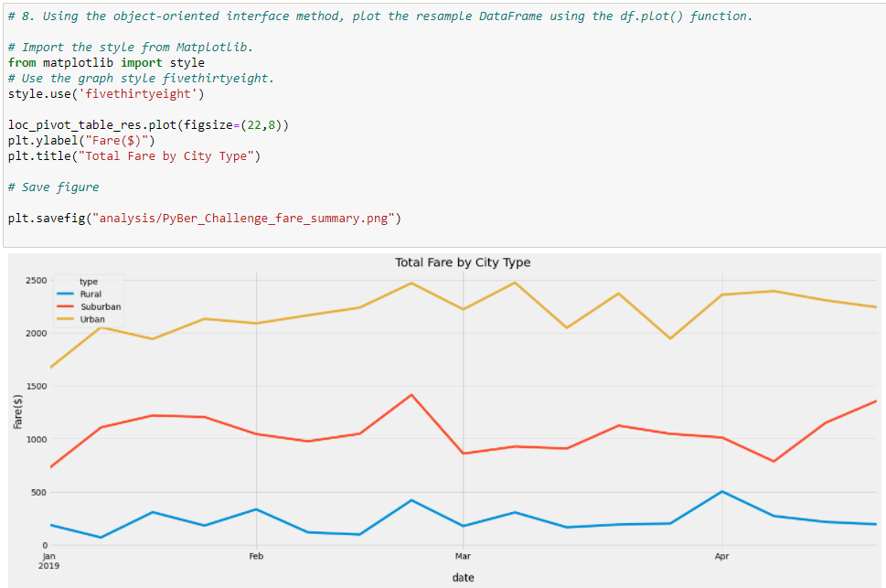Screen dimensions: 886x588
Task: Click the '# Save figure' comment
Action: [54, 187]
